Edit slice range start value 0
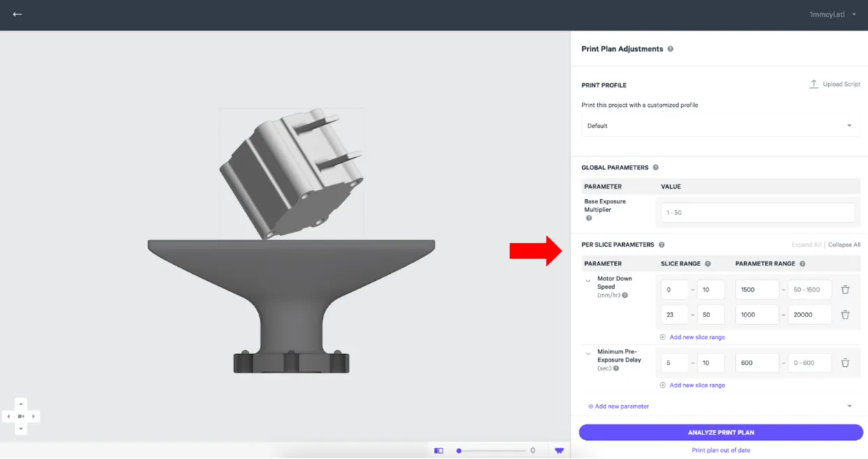 coord(674,289)
